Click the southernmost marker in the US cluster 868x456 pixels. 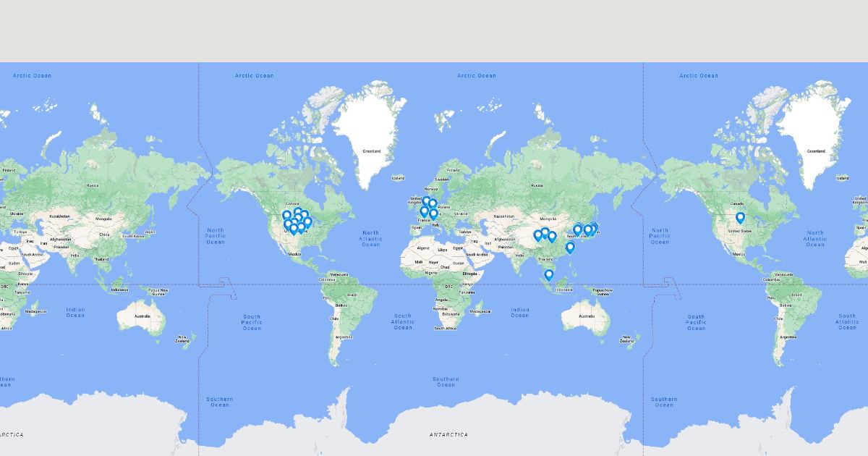click(294, 229)
